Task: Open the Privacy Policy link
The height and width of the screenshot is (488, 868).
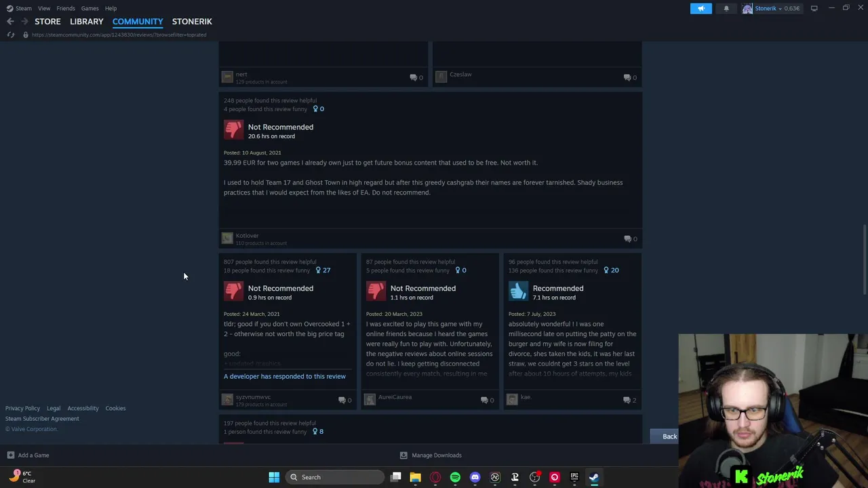Action: [22, 408]
